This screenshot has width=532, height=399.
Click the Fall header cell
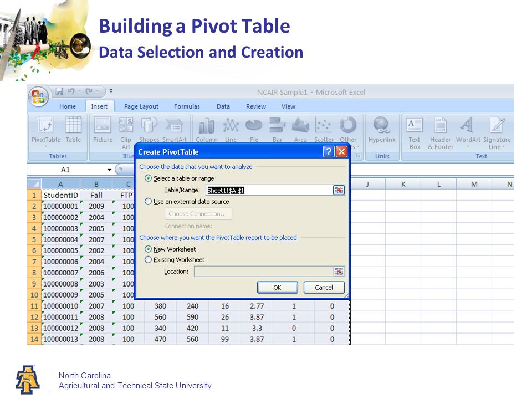(x=96, y=195)
